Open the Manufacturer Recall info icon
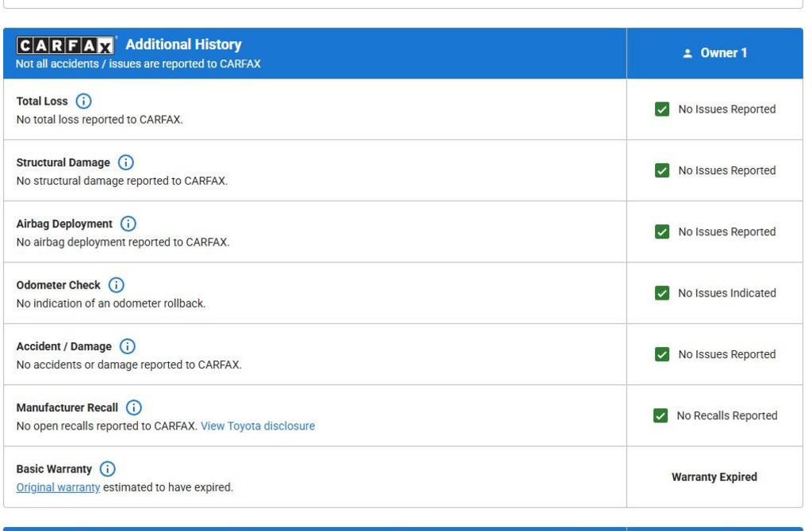Screen dimensions: 812x531 click(x=134, y=407)
